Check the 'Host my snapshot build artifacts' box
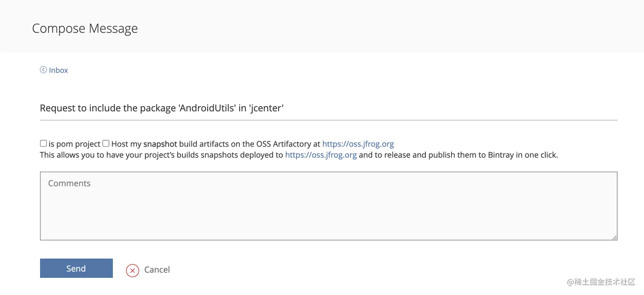The image size is (644, 295). point(106,144)
